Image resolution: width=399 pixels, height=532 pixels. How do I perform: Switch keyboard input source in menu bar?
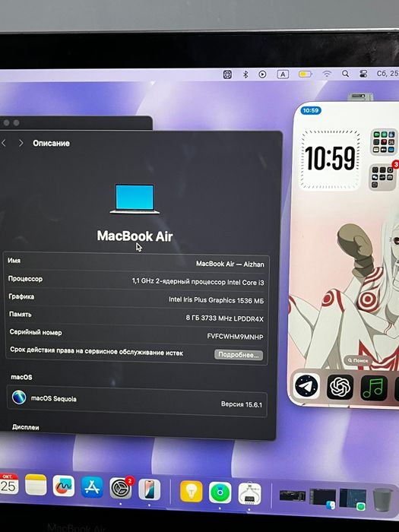pos(283,74)
